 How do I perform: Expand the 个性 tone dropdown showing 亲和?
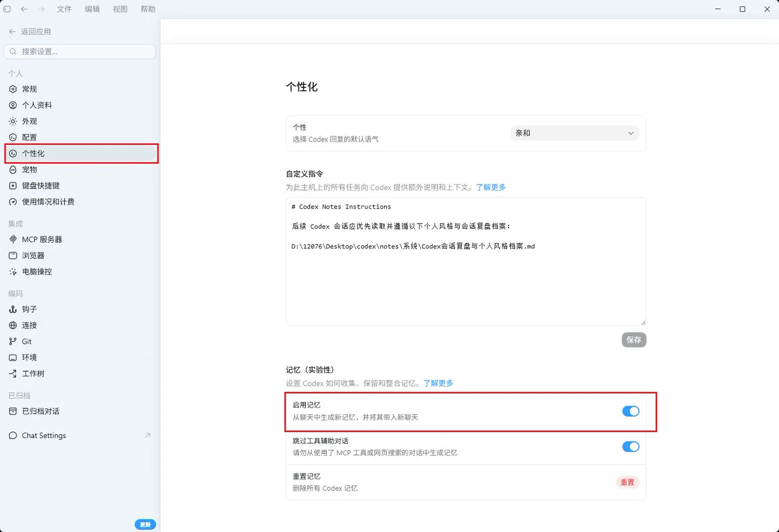(x=575, y=133)
